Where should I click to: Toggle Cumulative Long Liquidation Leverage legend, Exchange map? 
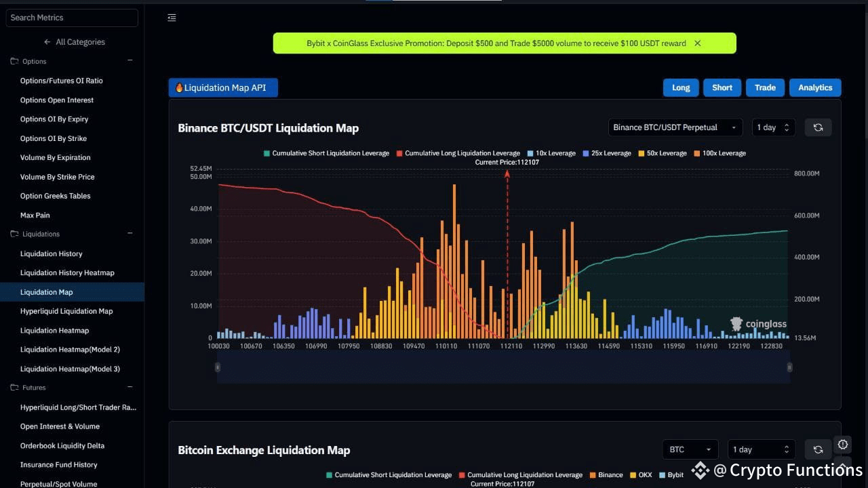click(520, 475)
